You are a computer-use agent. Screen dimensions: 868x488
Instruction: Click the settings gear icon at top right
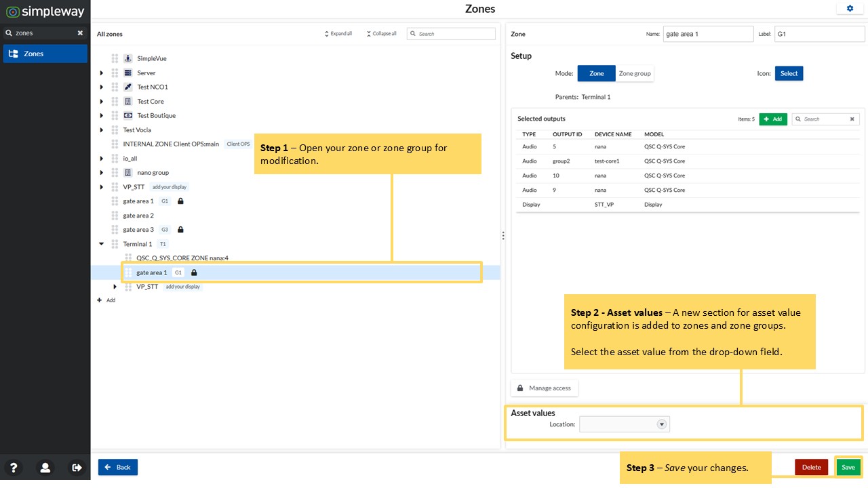click(850, 8)
